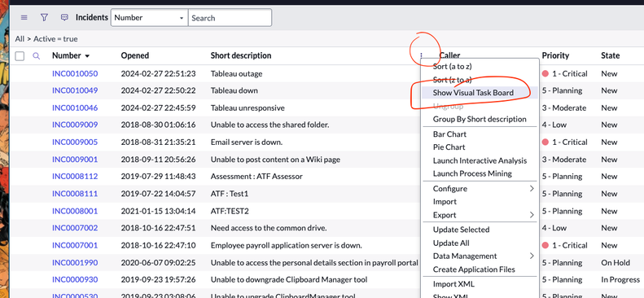Open the activity stream chat icon
Image resolution: width=644 pixels, height=298 pixels.
[64, 18]
